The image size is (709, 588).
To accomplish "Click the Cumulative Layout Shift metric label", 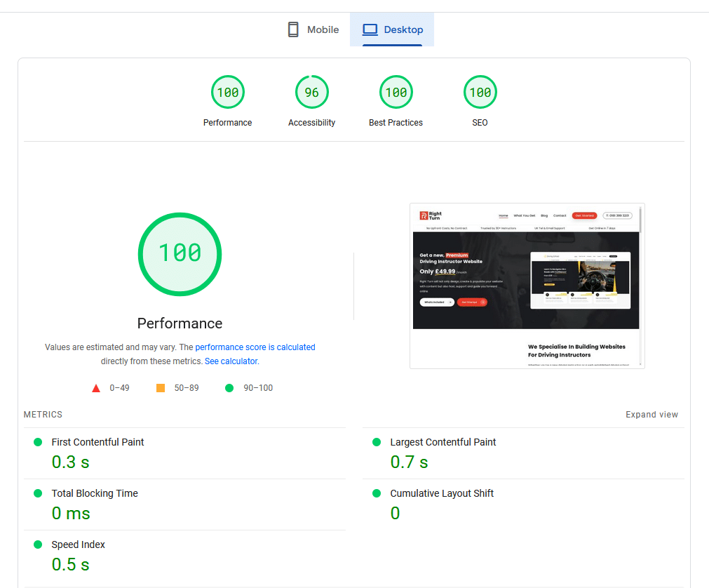I will [442, 493].
